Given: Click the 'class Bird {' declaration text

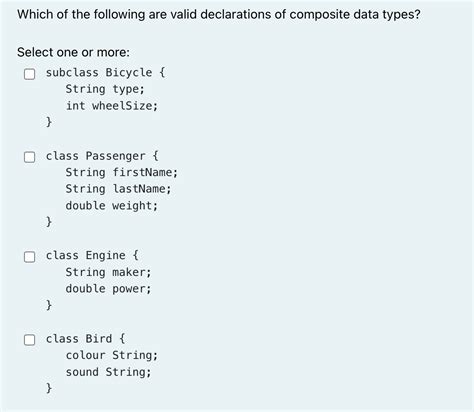Looking at the screenshot, I should (85, 339).
